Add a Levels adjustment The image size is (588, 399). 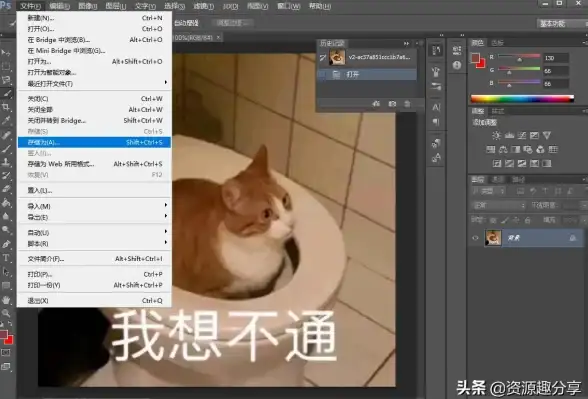click(509, 135)
